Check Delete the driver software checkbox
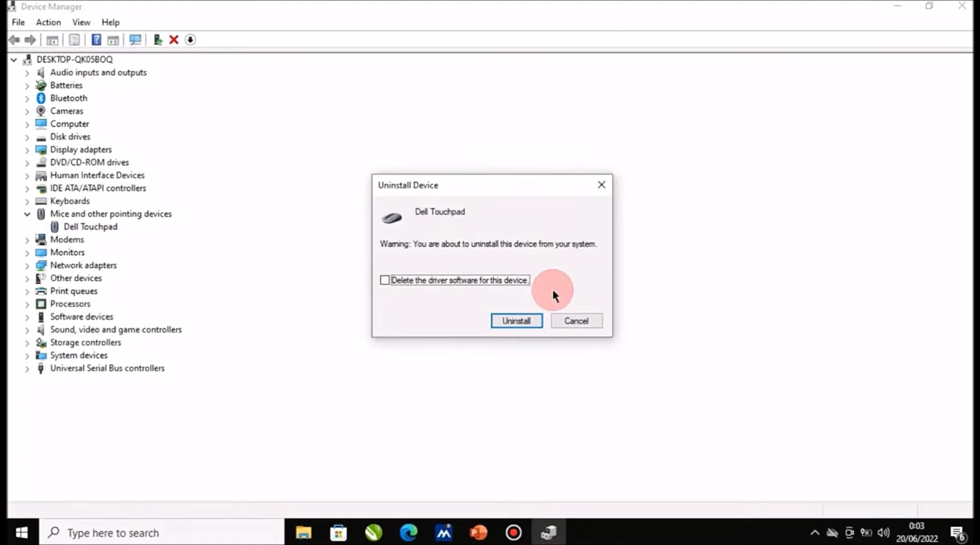Screen dimensions: 980x545 385,280
